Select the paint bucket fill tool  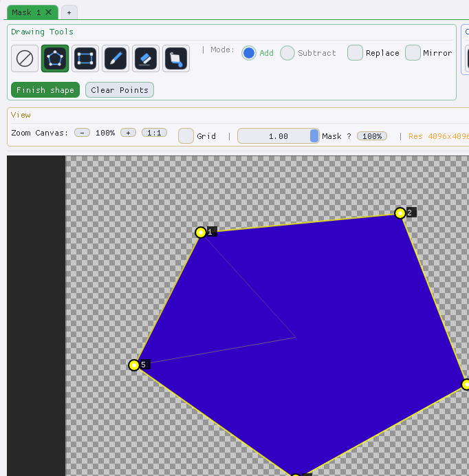pyautogui.click(x=176, y=58)
